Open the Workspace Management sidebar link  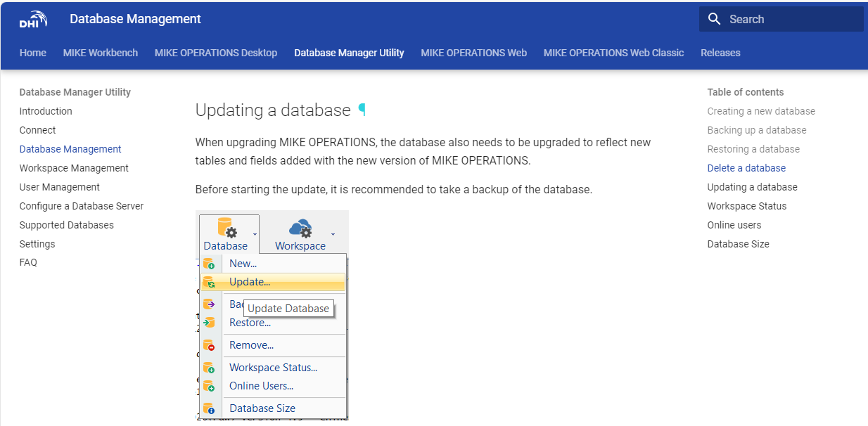74,168
